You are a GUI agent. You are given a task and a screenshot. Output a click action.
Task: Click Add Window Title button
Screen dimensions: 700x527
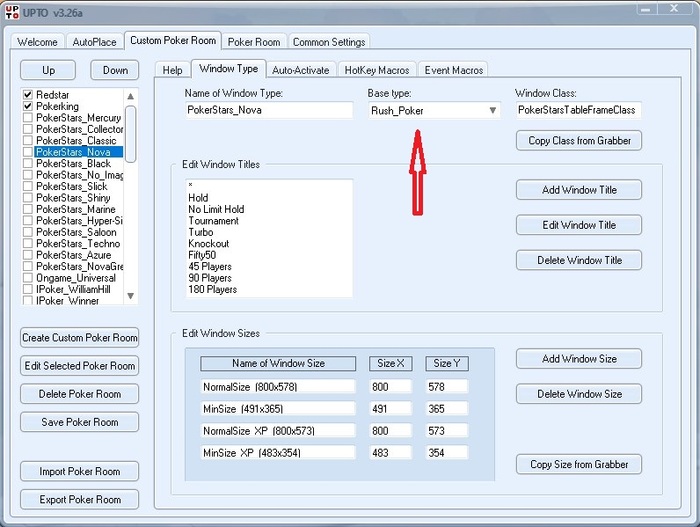pyautogui.click(x=579, y=190)
